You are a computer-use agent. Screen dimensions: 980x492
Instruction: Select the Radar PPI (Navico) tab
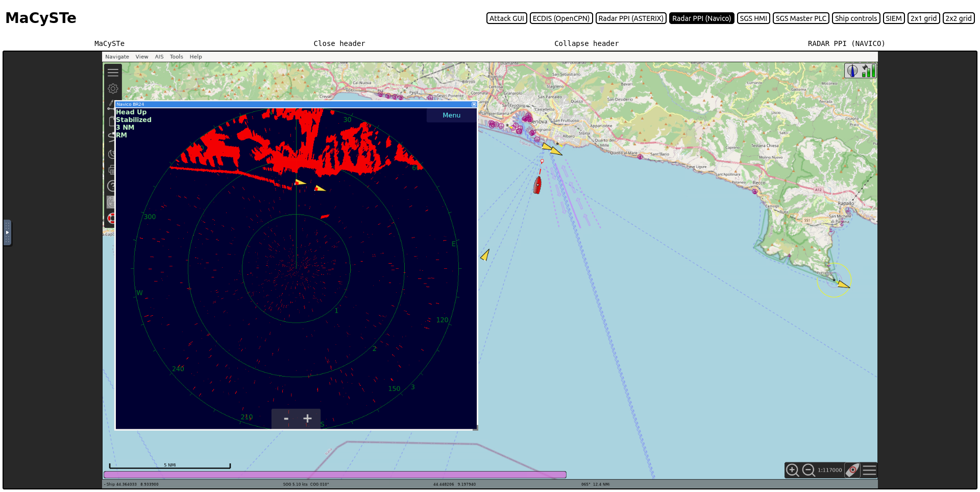701,18
